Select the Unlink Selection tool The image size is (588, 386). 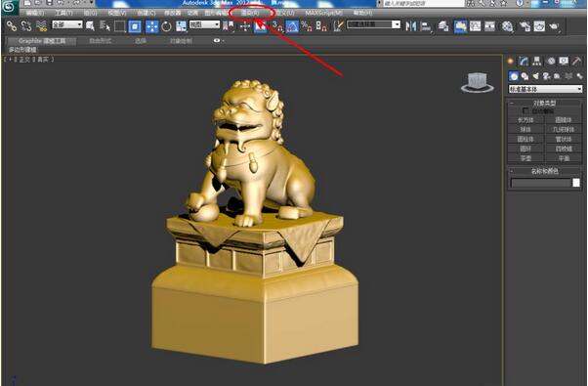26,25
